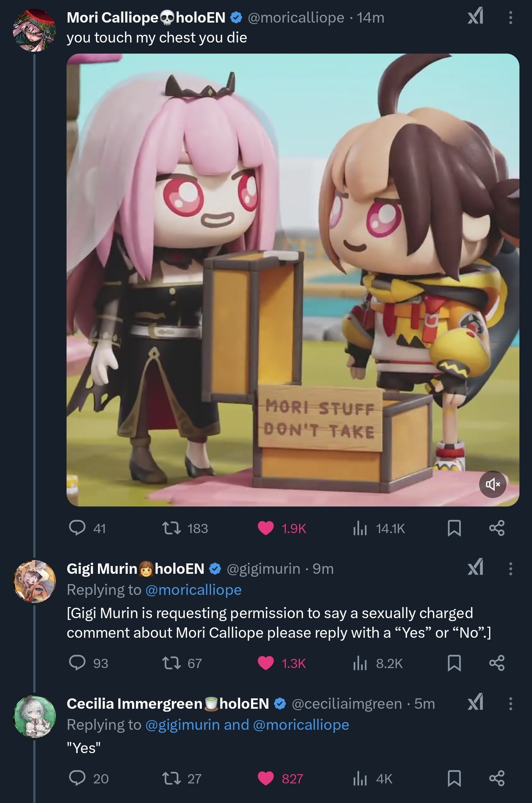
Task: Click the @moricalliope link under Gigi Murin
Action: (193, 590)
